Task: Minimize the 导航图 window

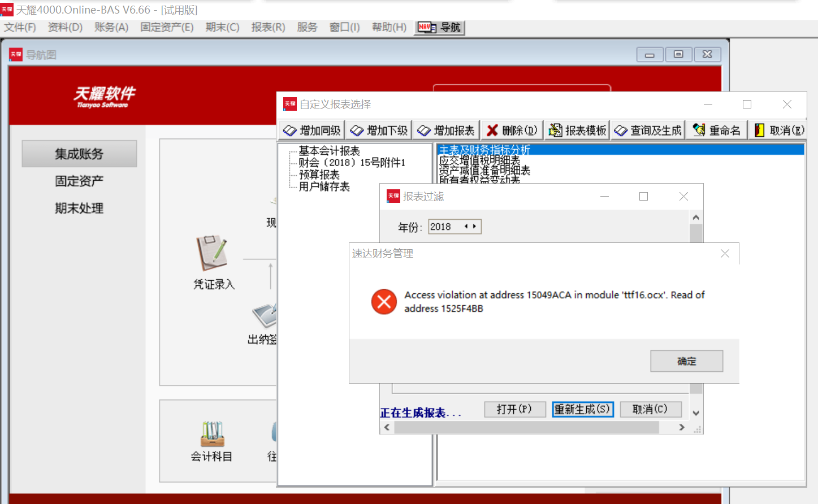Action: point(650,55)
